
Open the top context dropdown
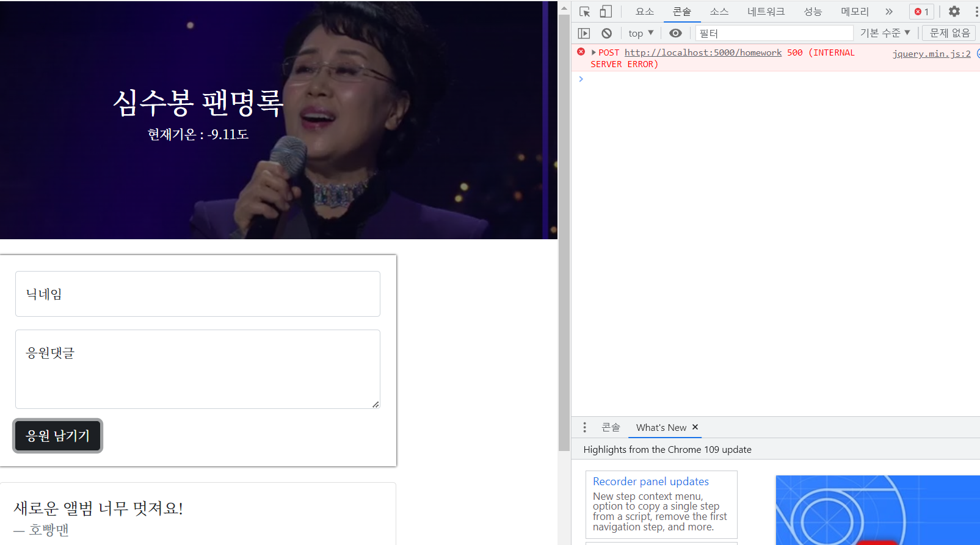pyautogui.click(x=641, y=33)
